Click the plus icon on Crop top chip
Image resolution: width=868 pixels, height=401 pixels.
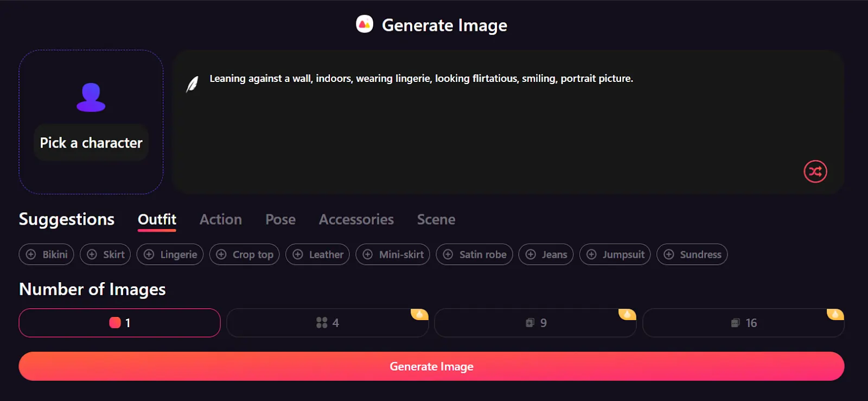[221, 254]
